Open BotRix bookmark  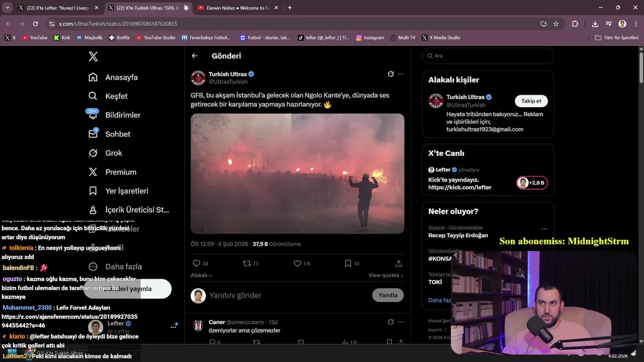tap(119, 38)
